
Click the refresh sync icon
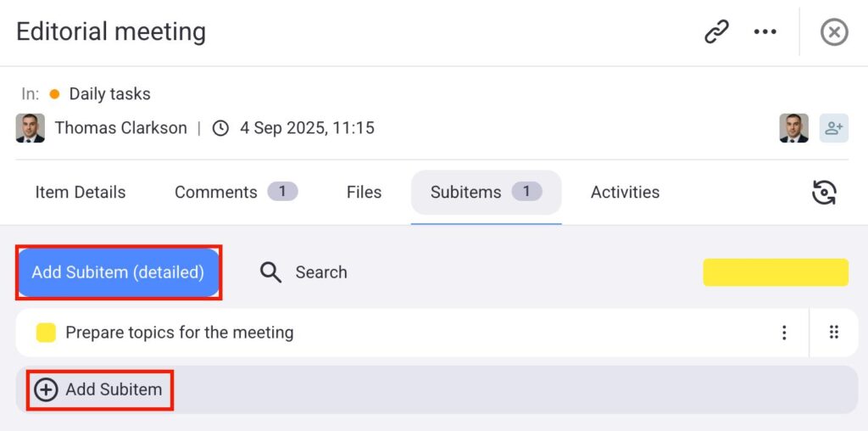click(x=824, y=193)
